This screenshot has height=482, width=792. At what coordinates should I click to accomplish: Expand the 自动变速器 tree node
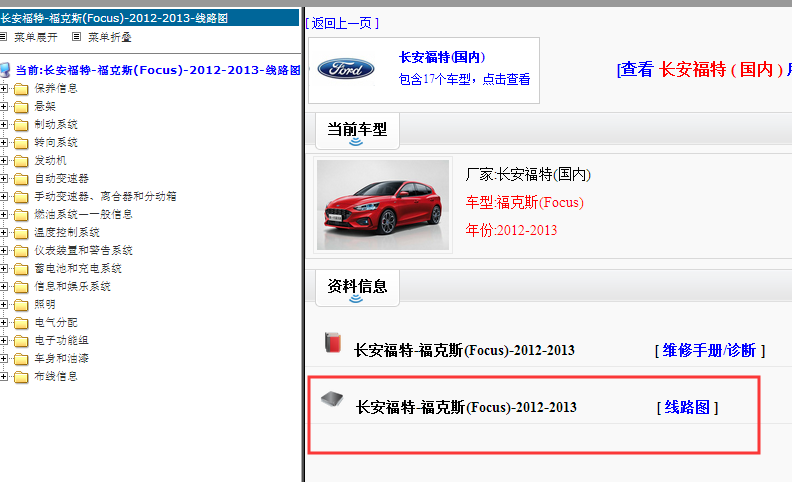click(4, 178)
